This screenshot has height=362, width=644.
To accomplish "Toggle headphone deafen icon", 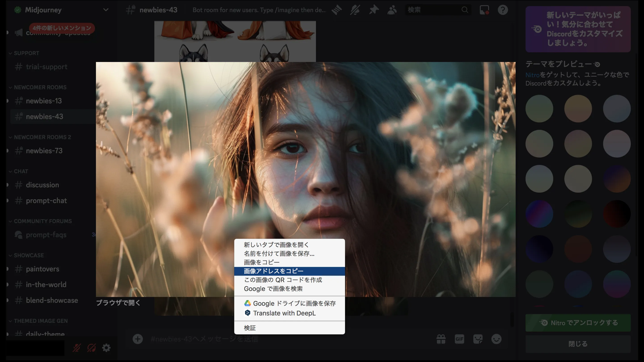I will click(x=91, y=348).
